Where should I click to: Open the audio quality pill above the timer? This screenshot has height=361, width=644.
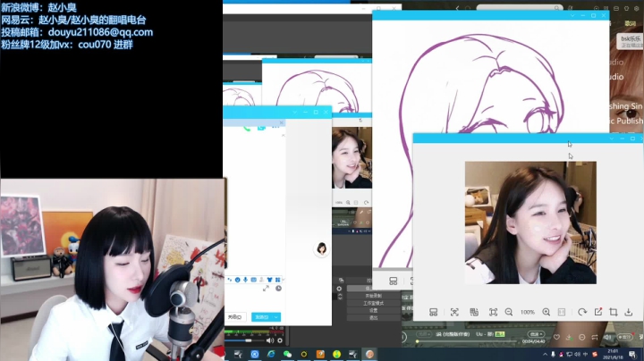[x=536, y=334]
